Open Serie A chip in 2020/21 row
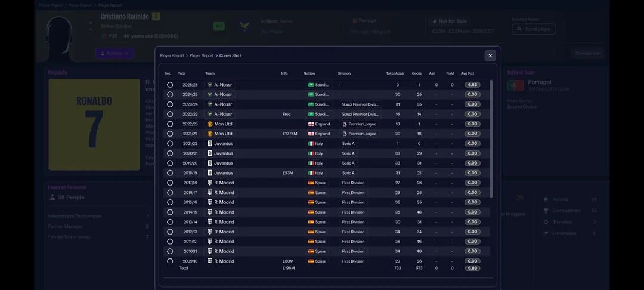Screen dimensions: 644x290 (x=348, y=153)
